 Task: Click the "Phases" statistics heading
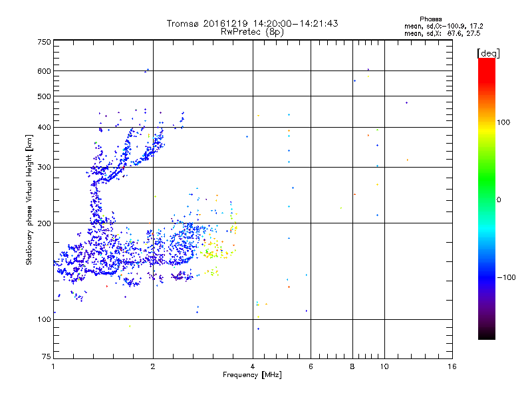click(430, 19)
